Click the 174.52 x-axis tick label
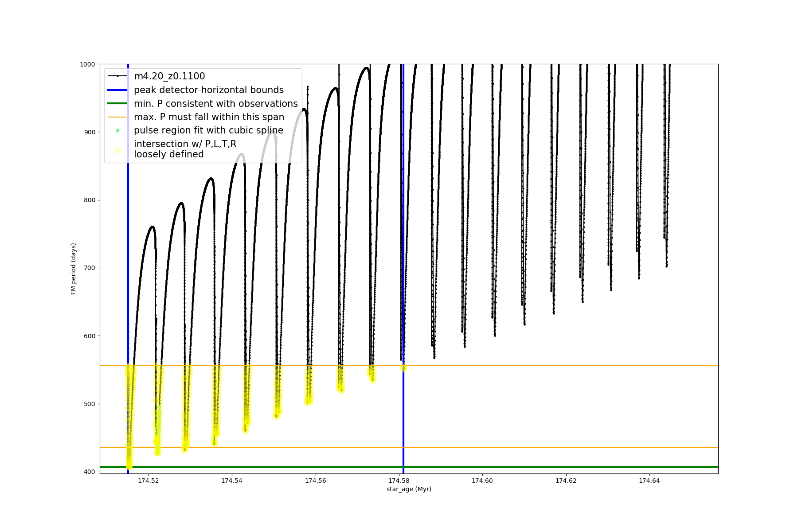 149,481
